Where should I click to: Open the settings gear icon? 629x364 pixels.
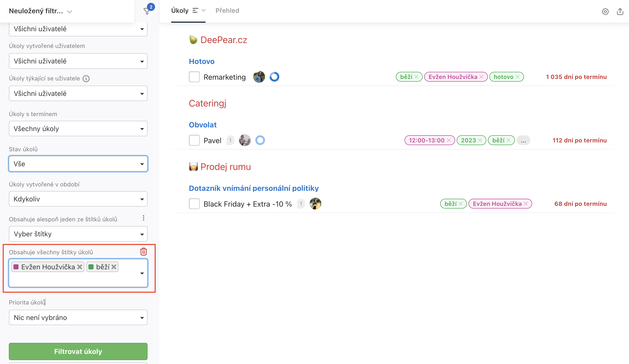(x=605, y=12)
